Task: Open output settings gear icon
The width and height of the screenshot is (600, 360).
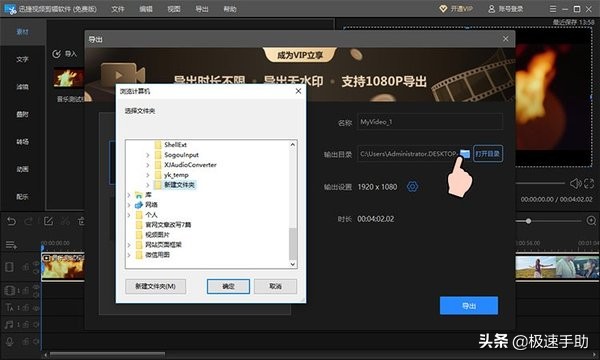Action: tap(412, 187)
